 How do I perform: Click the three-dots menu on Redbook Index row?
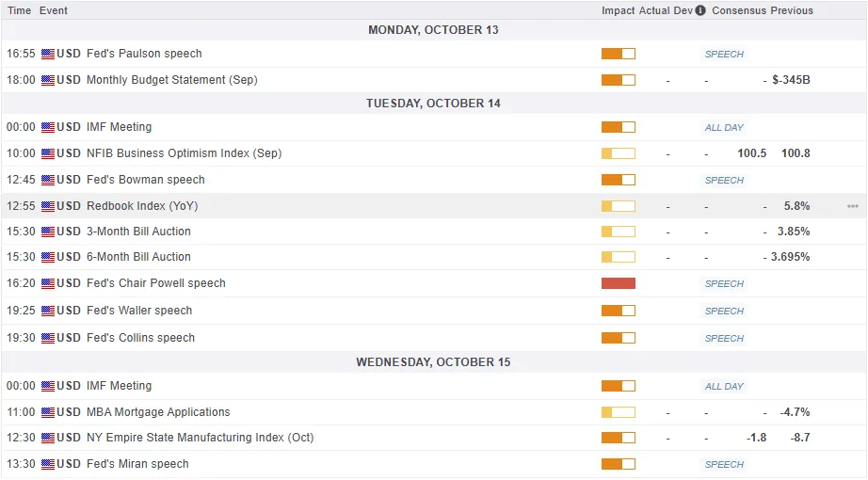[852, 206]
